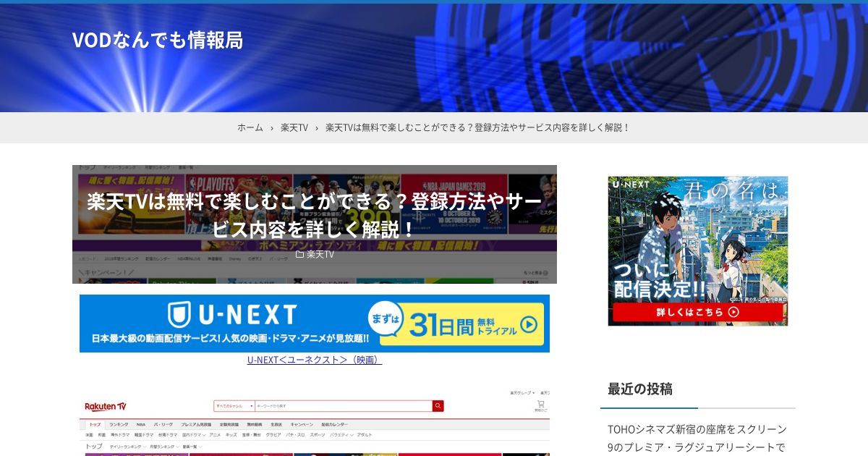Click the embedded Rakuten TV screenshot image

coord(315,422)
